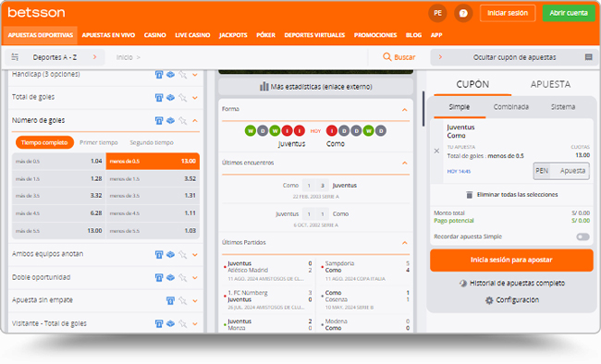Toggle the más de 1.5 odds 1.28

[58, 179]
